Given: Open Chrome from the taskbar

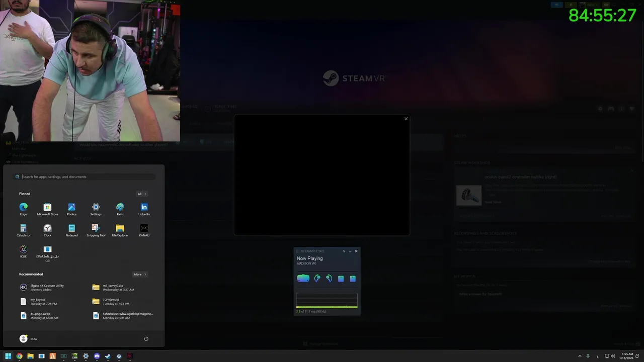Looking at the screenshot, I should (19, 356).
